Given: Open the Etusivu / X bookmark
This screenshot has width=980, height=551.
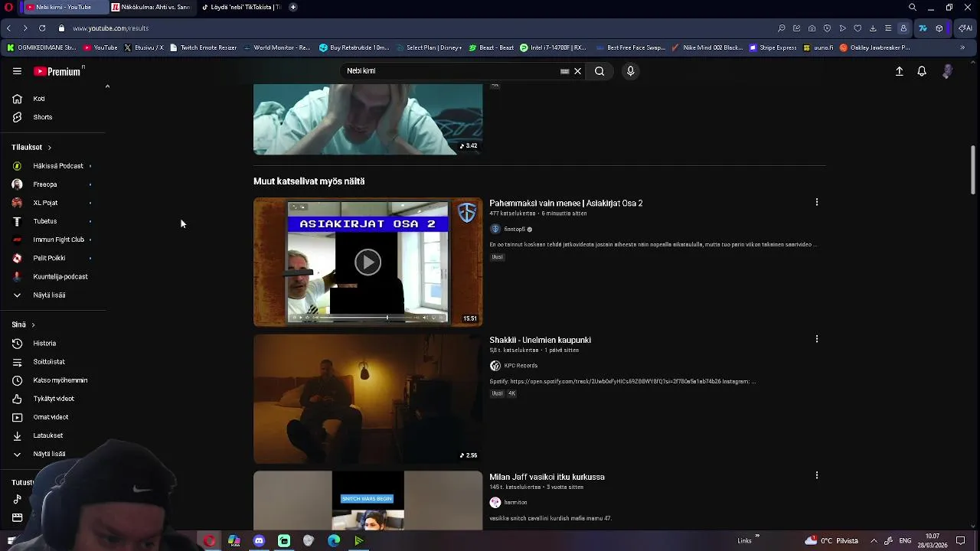Looking at the screenshot, I should (x=144, y=47).
